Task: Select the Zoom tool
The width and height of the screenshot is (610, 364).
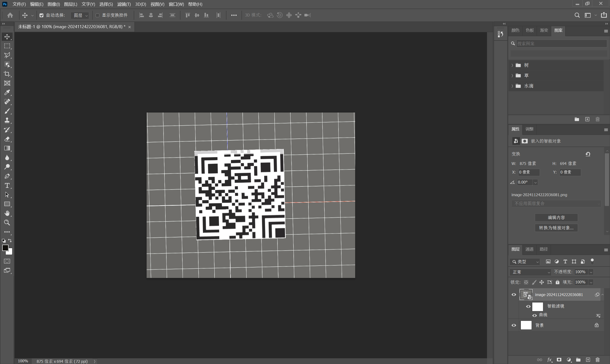Action: coord(7,223)
